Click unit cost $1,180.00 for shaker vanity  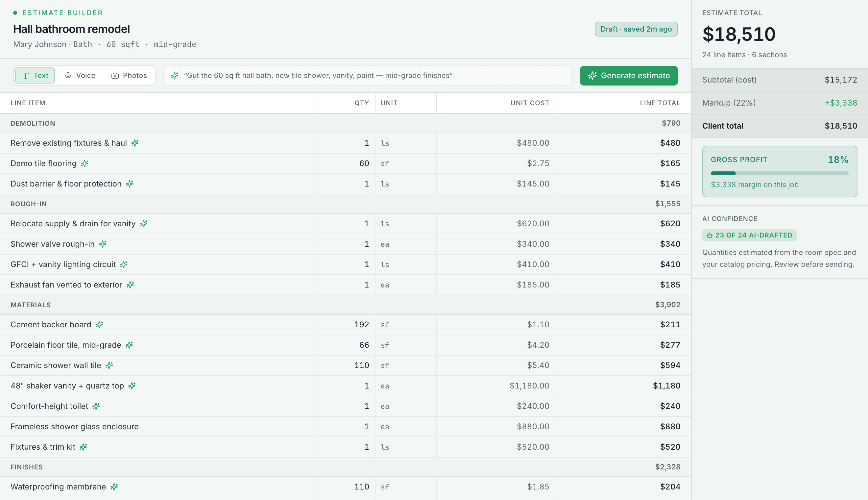[529, 386]
